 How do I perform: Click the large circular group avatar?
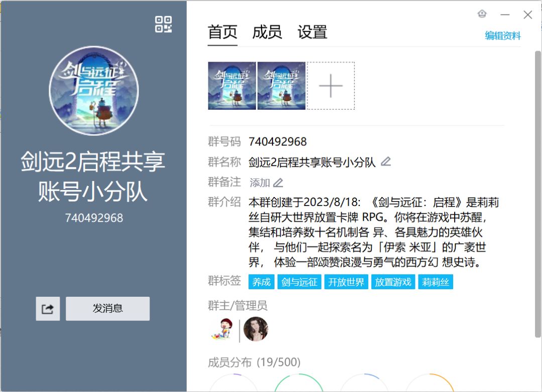[x=94, y=91]
